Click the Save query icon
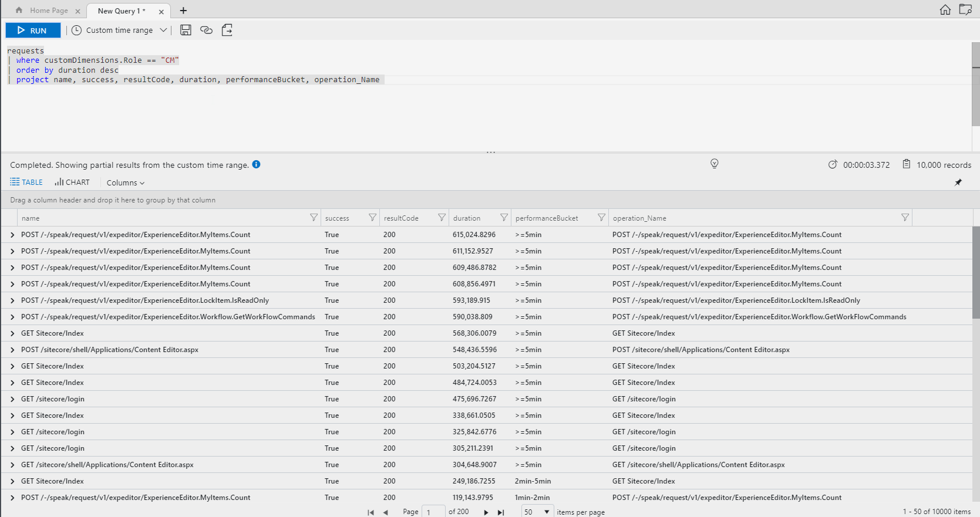Viewport: 980px width, 517px height. 186,30
